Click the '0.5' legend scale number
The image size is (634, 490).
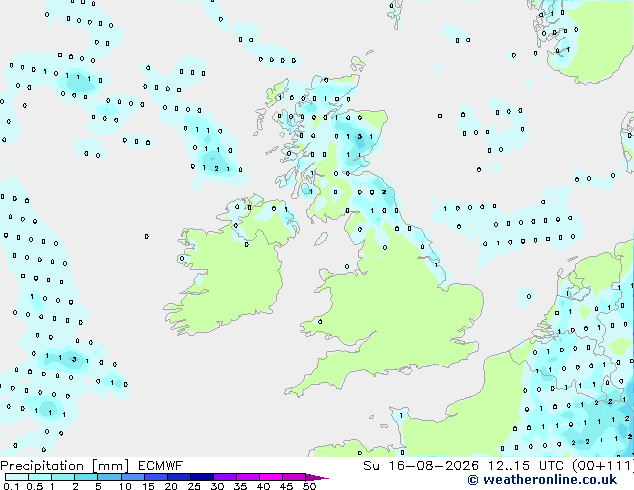coord(35,486)
